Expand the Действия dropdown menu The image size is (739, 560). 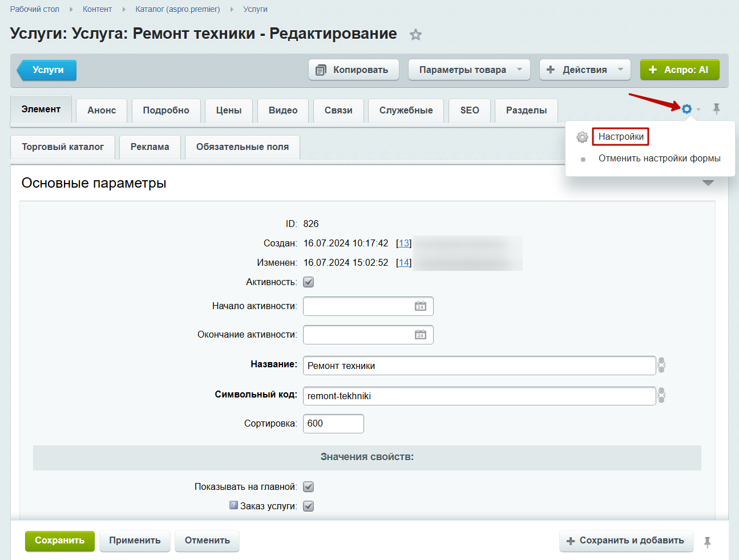(x=585, y=70)
